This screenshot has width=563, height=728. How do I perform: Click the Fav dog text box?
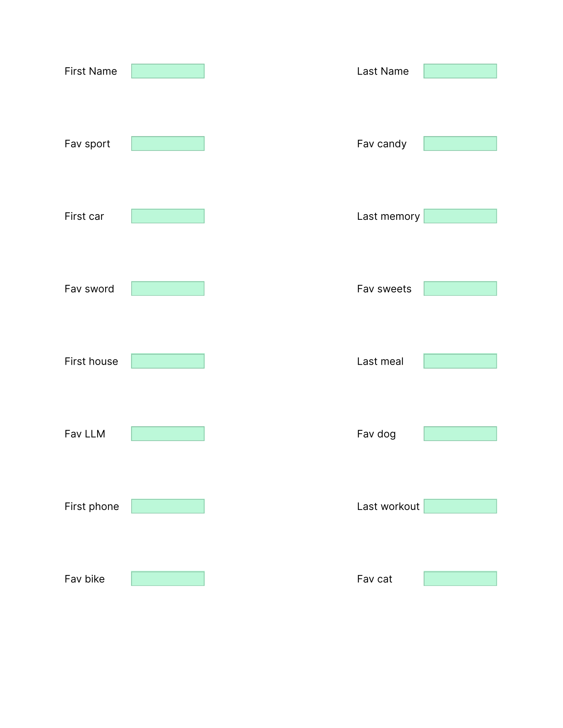(460, 434)
